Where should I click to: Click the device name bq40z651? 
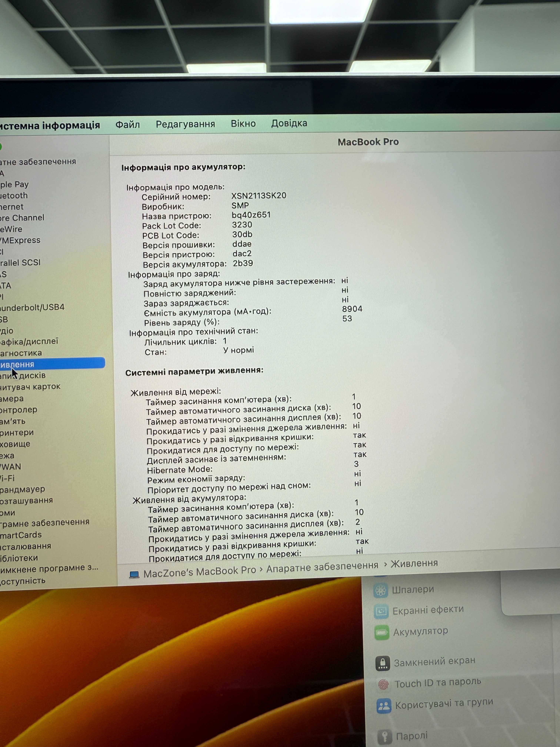[251, 215]
